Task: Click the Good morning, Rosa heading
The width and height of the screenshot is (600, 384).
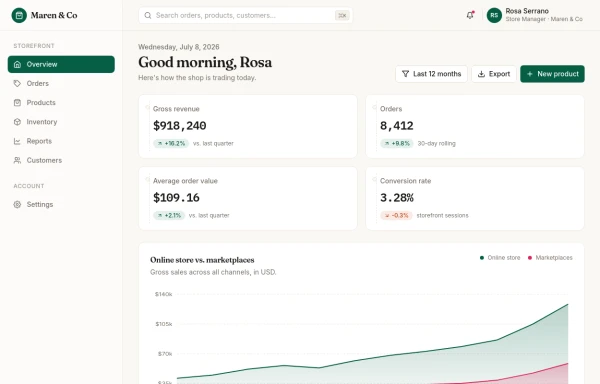Action: point(205,62)
